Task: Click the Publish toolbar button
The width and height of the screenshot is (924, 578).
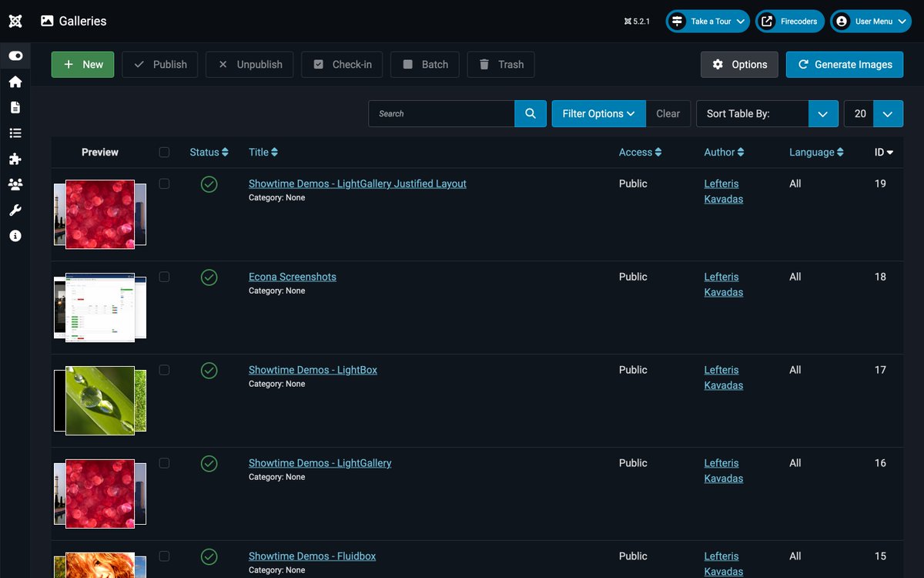Action: pos(160,65)
